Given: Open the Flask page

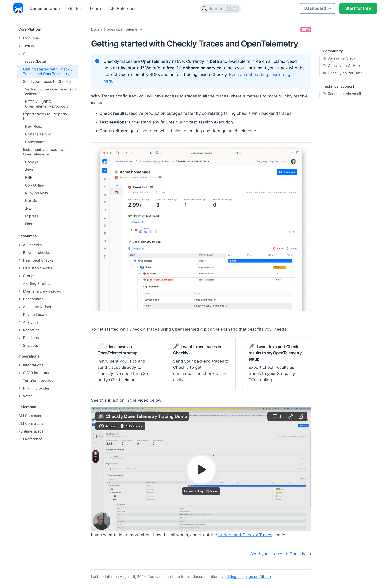Looking at the screenshot, I should [x=29, y=224].
